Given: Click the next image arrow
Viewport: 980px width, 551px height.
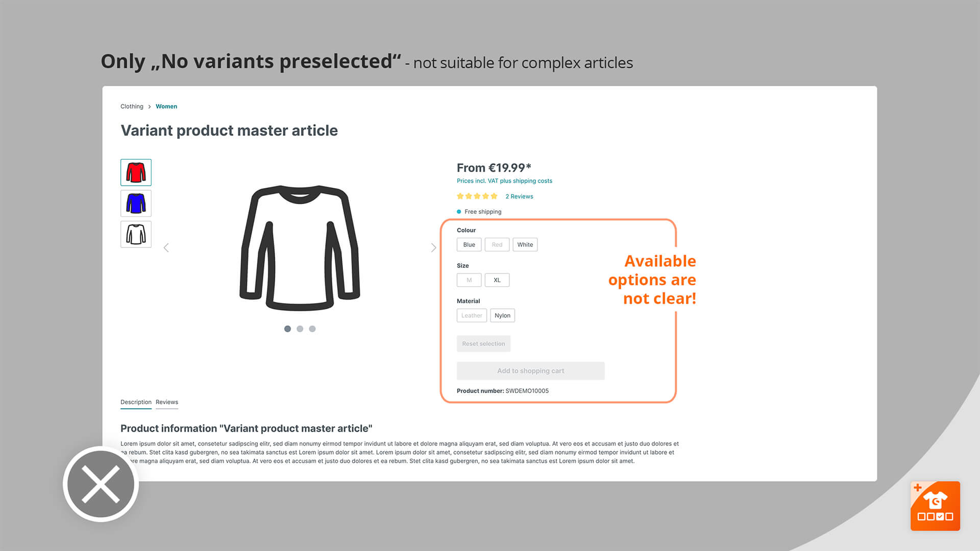Looking at the screenshot, I should point(433,247).
